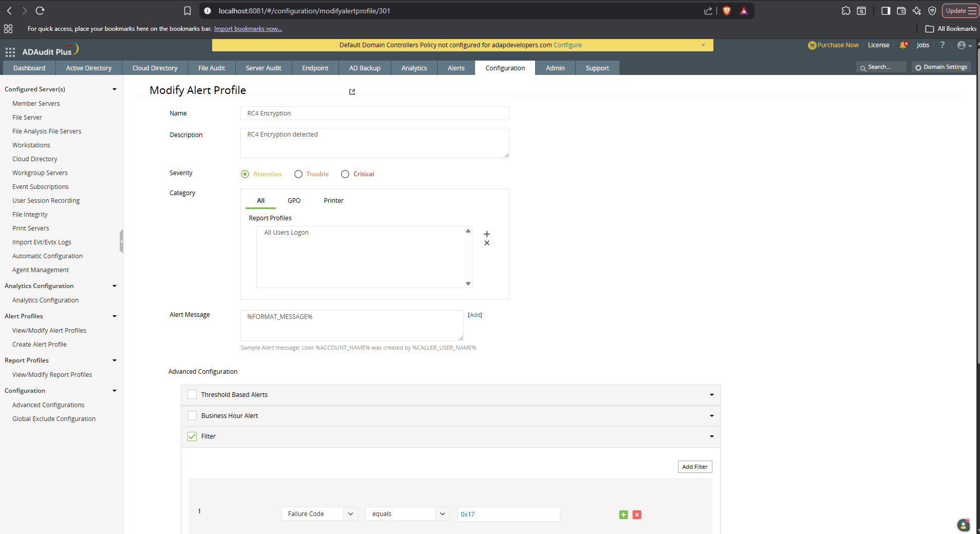Click the Name input field
980x534 pixels.
(375, 113)
